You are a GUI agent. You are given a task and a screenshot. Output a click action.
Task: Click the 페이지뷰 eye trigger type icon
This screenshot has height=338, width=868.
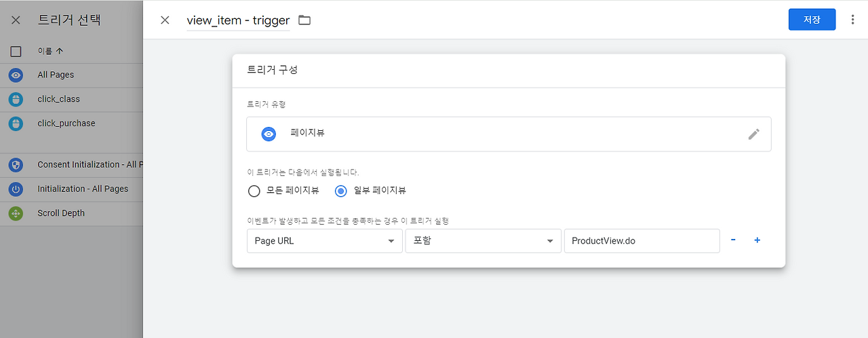click(x=269, y=134)
